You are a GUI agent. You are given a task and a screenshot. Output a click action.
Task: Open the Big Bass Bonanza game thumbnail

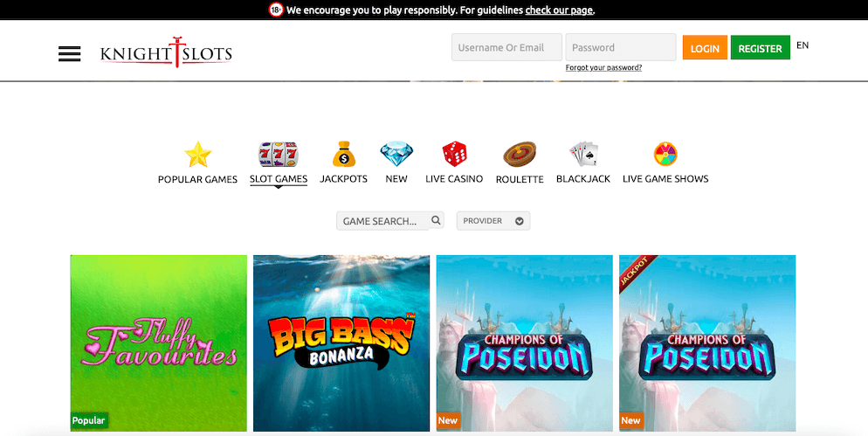(341, 343)
